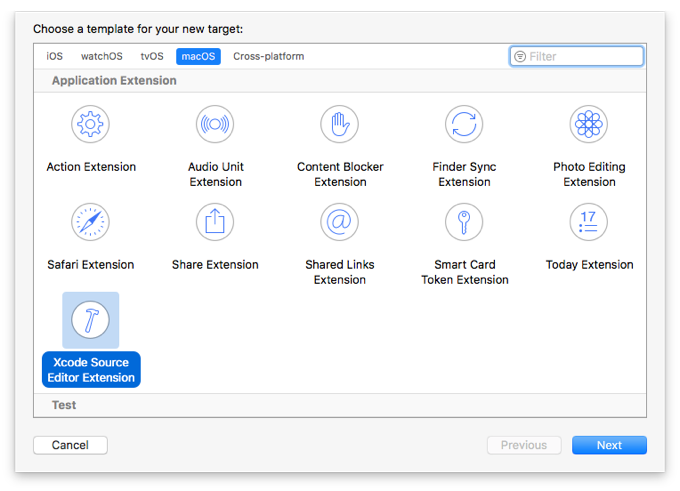The height and width of the screenshot is (491, 680).
Task: Click the 'Today Extension' label
Action: tap(589, 265)
